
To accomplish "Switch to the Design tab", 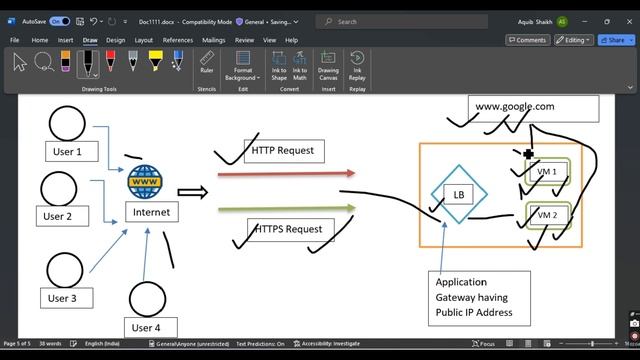I will (x=116, y=40).
